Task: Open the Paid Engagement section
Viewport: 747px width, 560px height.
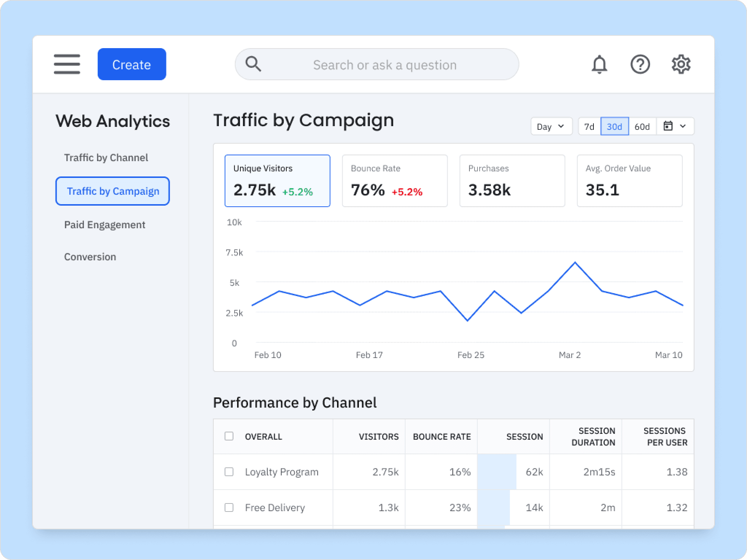Action: point(105,225)
